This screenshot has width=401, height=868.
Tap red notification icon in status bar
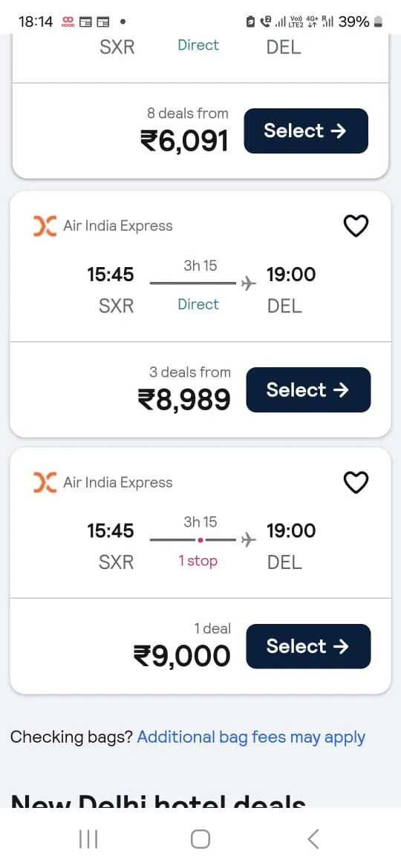point(68,22)
